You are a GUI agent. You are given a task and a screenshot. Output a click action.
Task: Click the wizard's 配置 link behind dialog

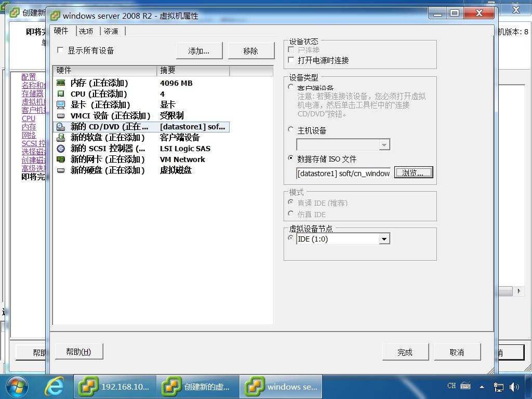coord(29,77)
